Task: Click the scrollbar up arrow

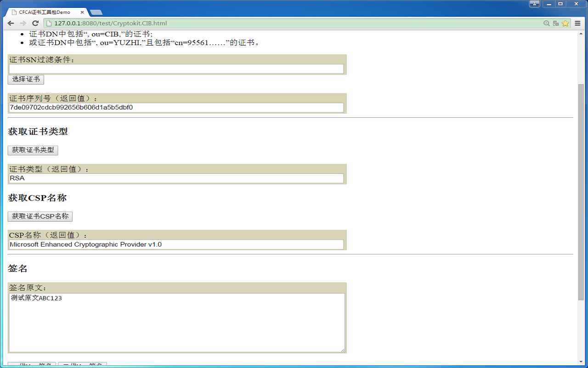Action: [581, 34]
